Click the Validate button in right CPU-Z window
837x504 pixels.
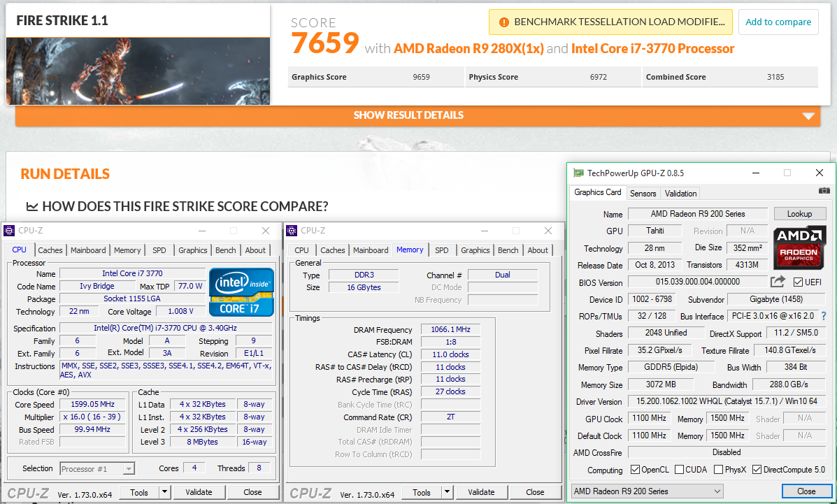481,492
